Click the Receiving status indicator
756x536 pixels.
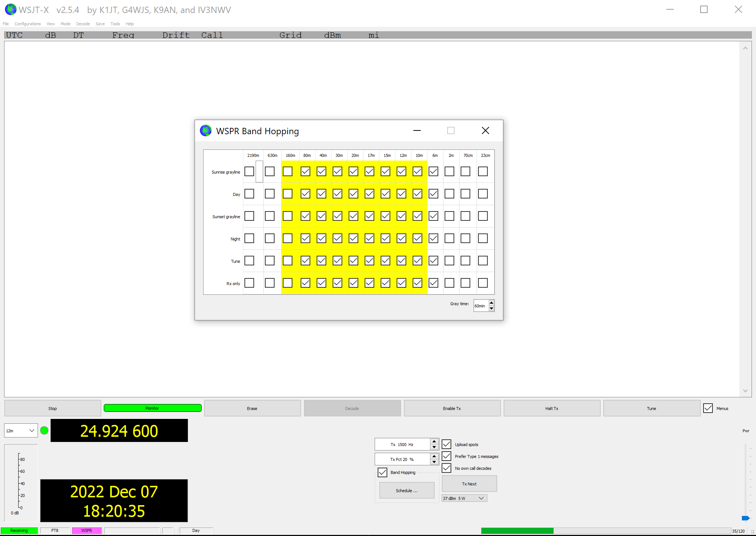(x=19, y=531)
